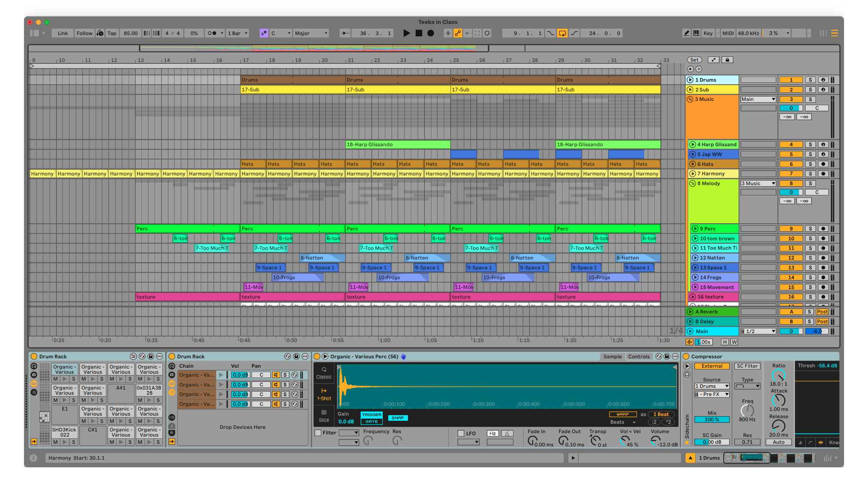The width and height of the screenshot is (868, 499).
Task: Switch to Arrangement view icon
Action: click(x=834, y=33)
